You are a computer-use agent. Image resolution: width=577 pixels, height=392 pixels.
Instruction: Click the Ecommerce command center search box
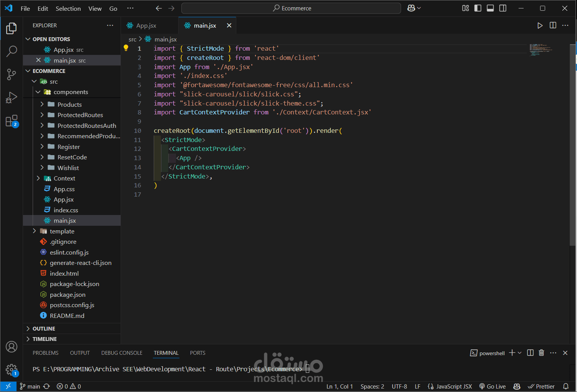coord(291,8)
